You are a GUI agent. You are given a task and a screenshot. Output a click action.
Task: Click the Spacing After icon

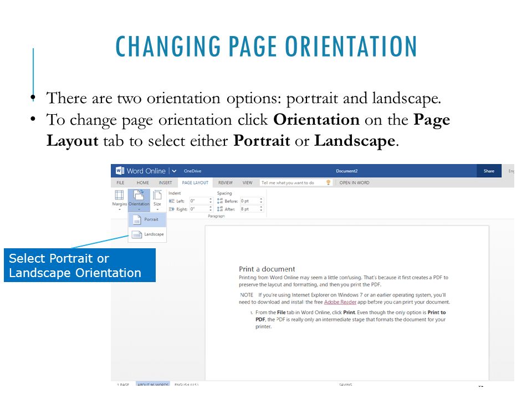pyautogui.click(x=220, y=209)
